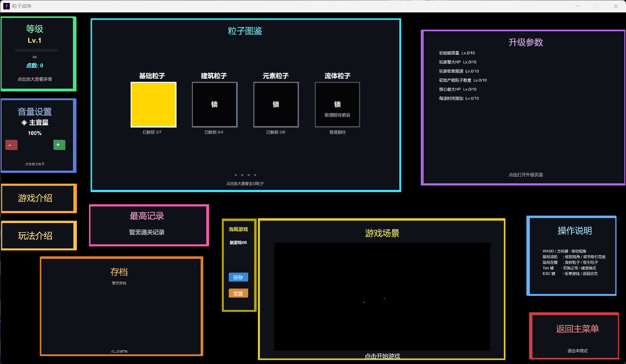
Task: Select 初始产能粒子数量 Lv.0/10 entry
Action: click(463, 80)
